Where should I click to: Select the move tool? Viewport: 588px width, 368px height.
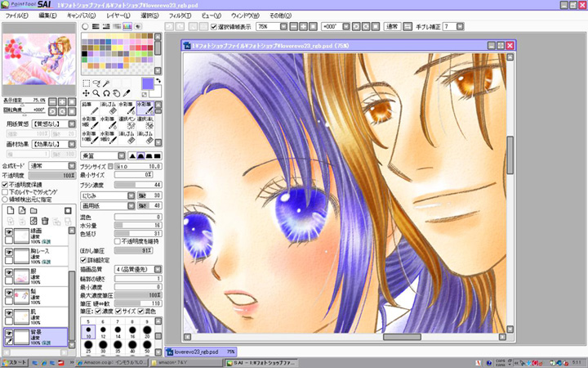pyautogui.click(x=86, y=93)
